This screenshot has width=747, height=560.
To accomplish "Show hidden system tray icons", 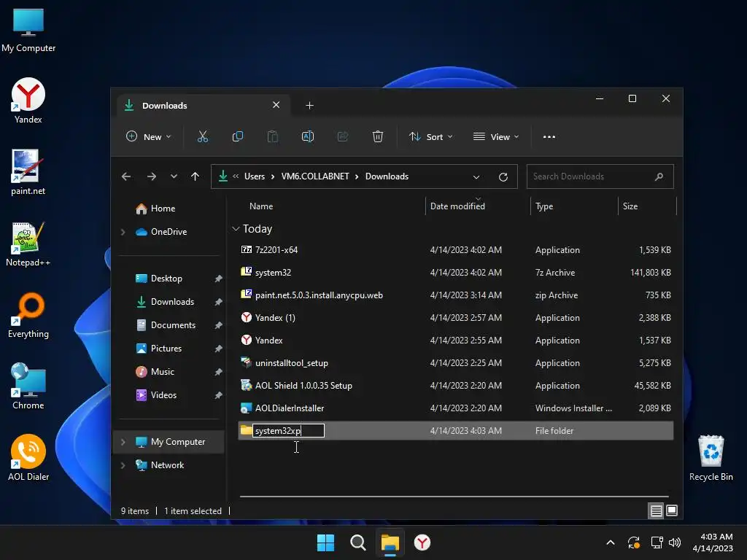I will tap(611, 542).
